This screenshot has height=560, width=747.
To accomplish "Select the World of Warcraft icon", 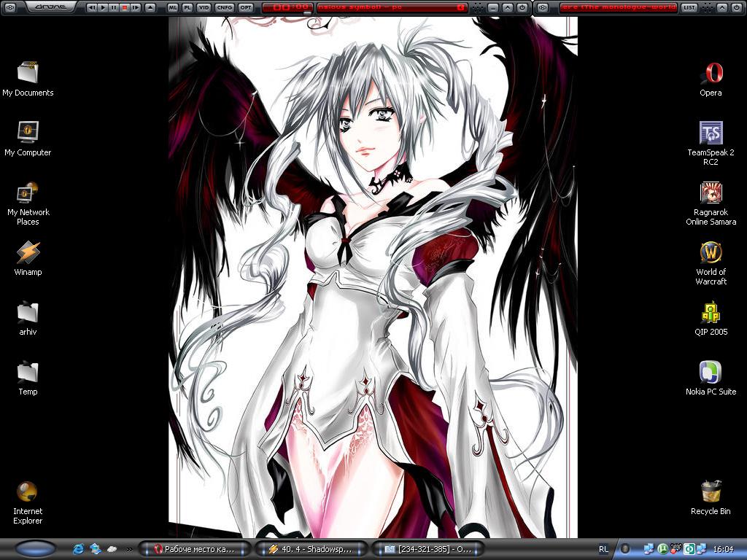I will click(711, 263).
